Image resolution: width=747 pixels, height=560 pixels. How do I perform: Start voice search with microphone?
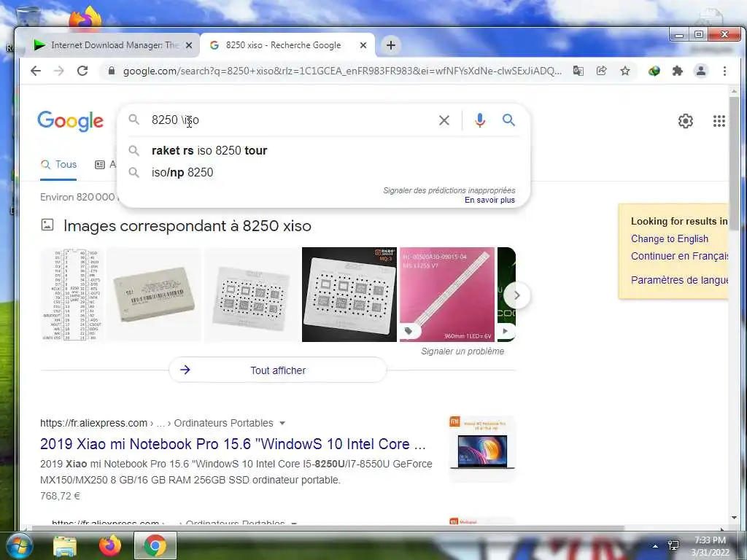tap(480, 120)
